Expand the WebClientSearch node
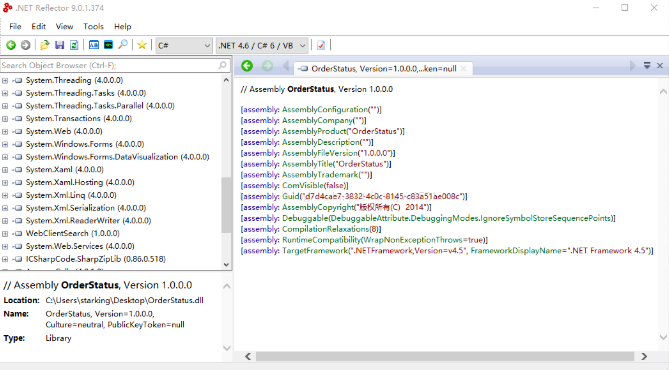The height and width of the screenshot is (370, 669). [5, 233]
